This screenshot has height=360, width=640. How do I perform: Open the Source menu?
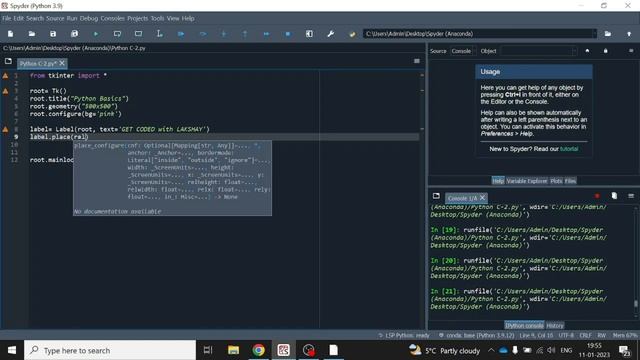tap(55, 18)
